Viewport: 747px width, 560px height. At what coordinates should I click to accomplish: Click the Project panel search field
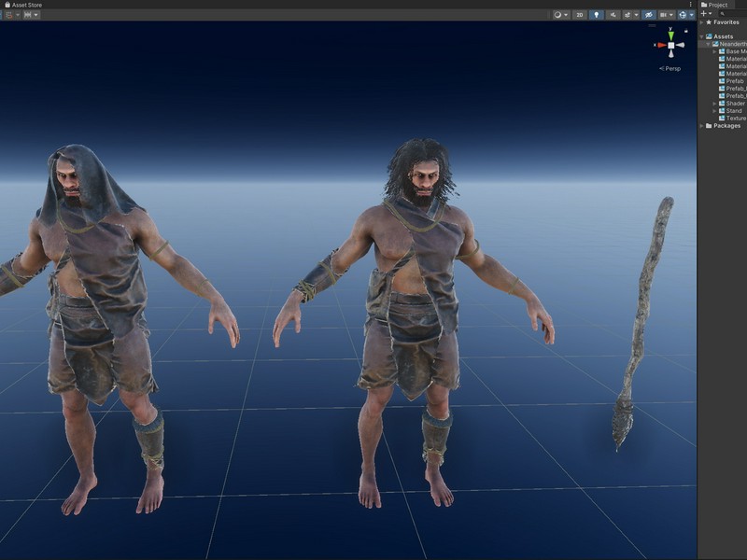coord(732,14)
